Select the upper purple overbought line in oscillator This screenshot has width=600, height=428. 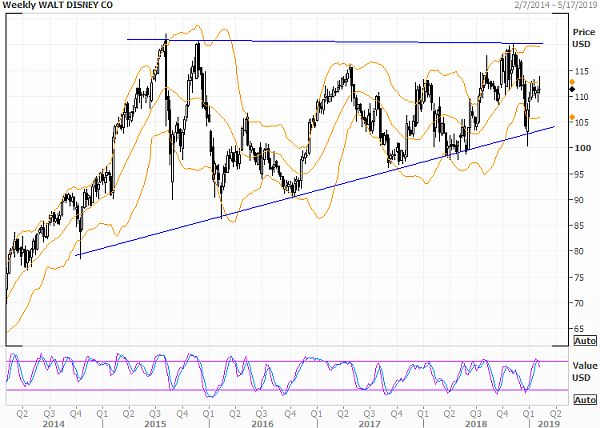[x=287, y=361]
